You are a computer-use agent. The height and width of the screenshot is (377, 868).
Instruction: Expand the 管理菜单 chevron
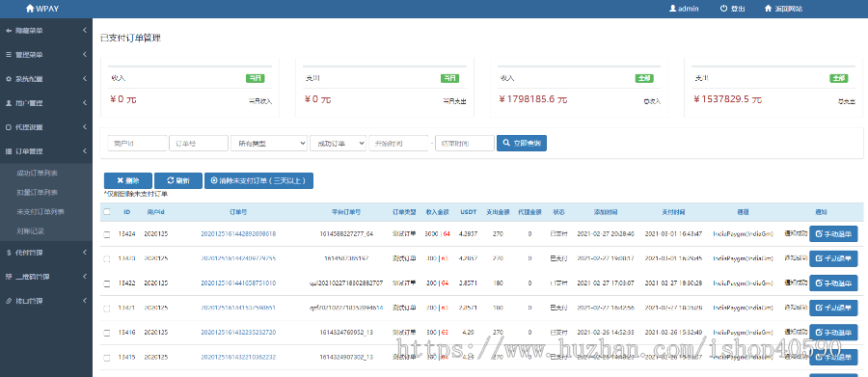85,55
